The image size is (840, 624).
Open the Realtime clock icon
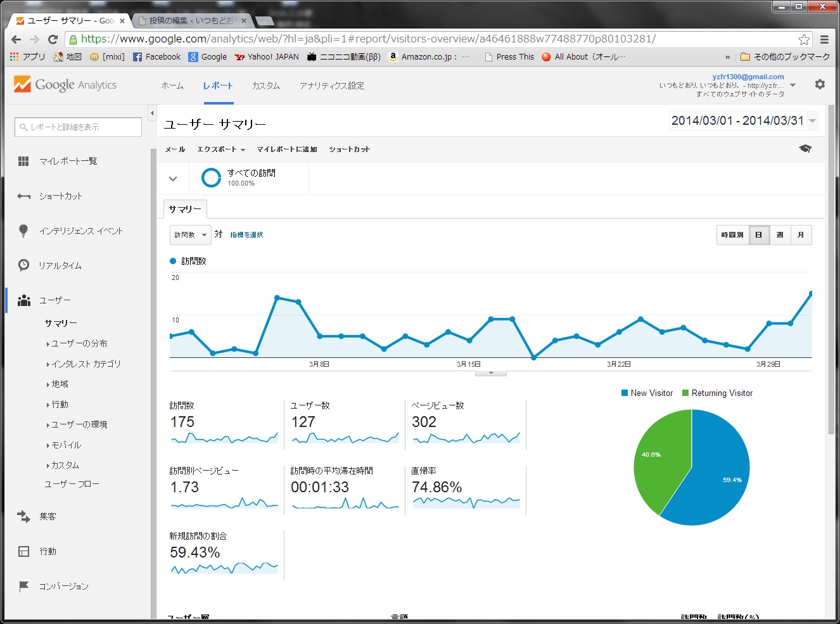(23, 265)
